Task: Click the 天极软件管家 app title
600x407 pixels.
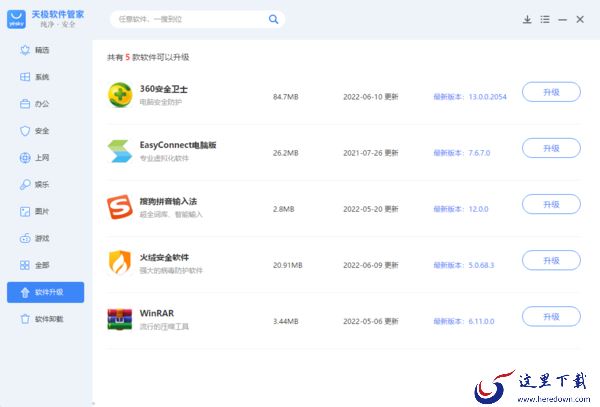Action: 58,15
